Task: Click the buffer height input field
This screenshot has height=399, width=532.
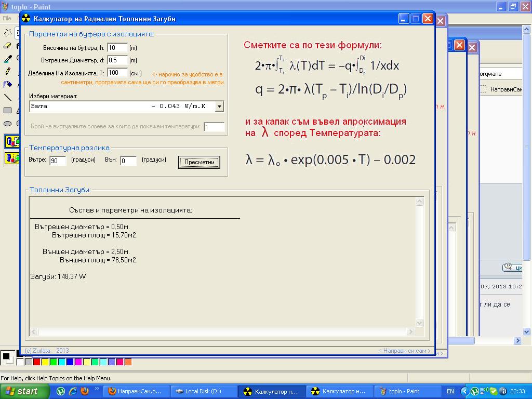Action: coord(117,48)
